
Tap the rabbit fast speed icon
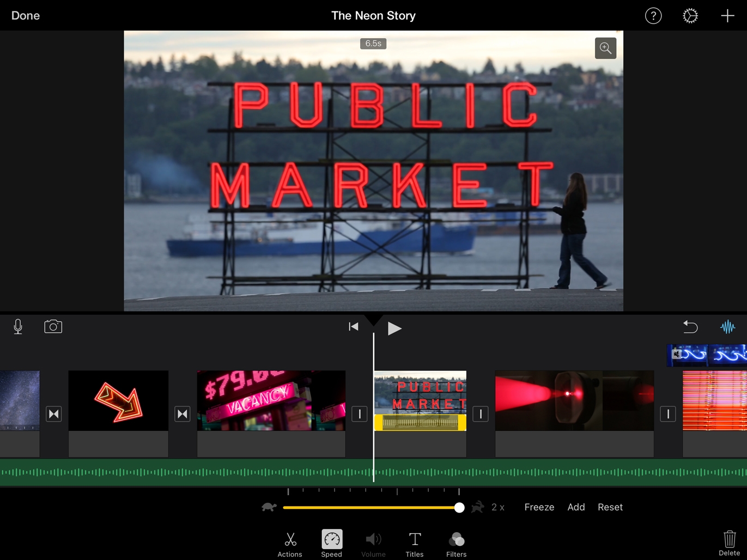click(x=478, y=507)
